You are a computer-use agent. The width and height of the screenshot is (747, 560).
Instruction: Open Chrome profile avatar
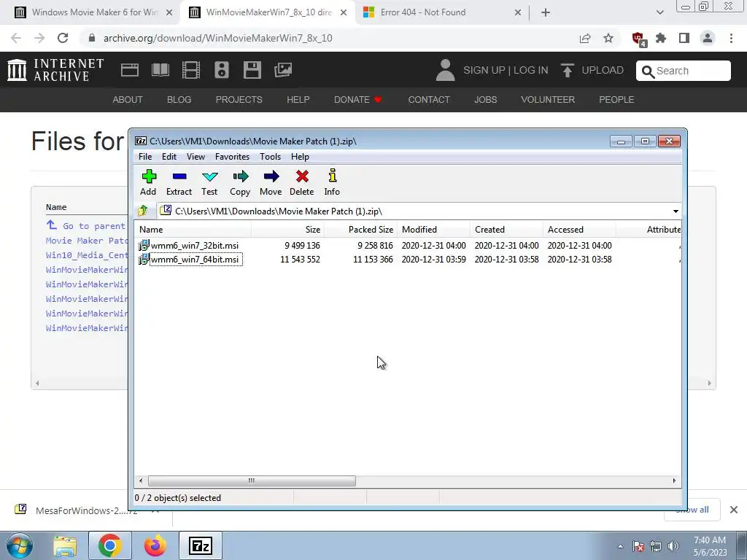click(x=708, y=38)
